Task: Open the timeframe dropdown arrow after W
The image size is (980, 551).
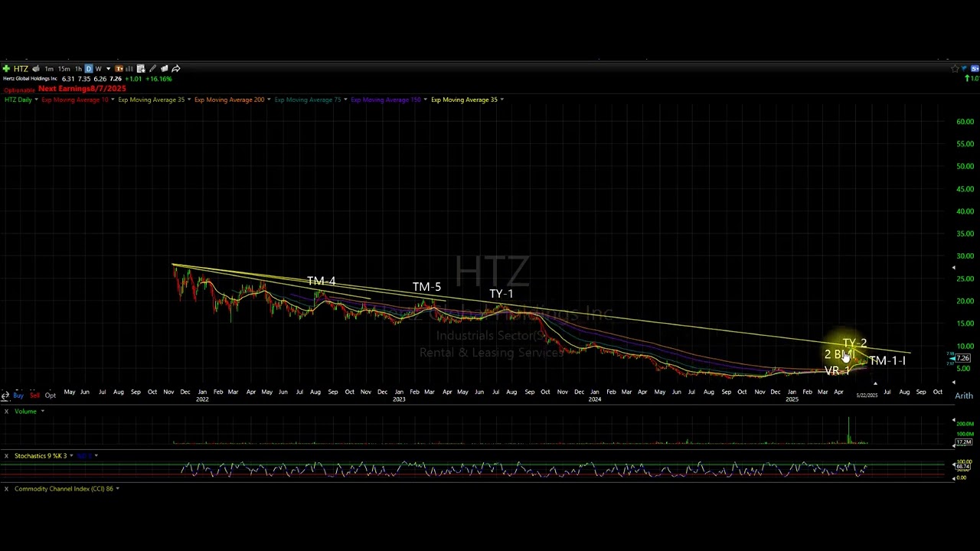Action: pos(108,69)
